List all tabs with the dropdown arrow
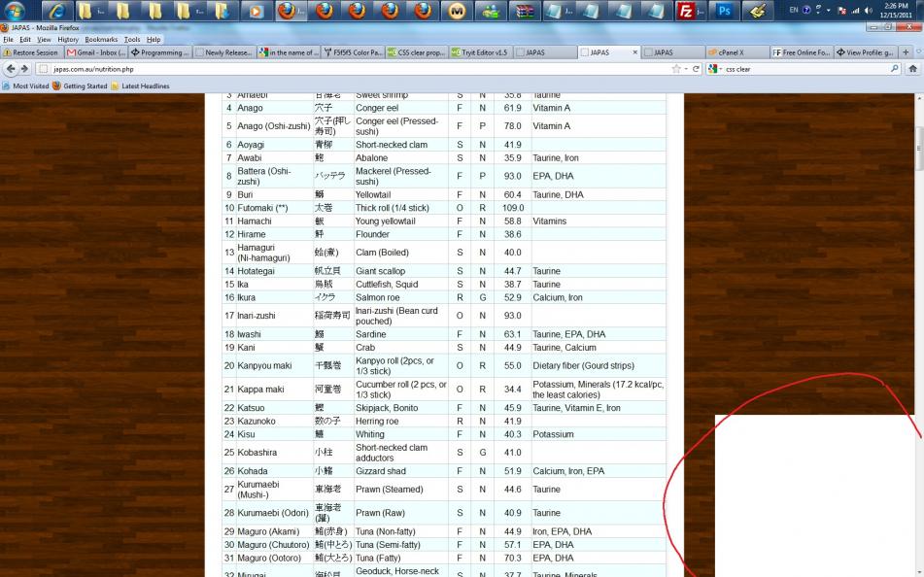The image size is (924, 577). [x=919, y=52]
